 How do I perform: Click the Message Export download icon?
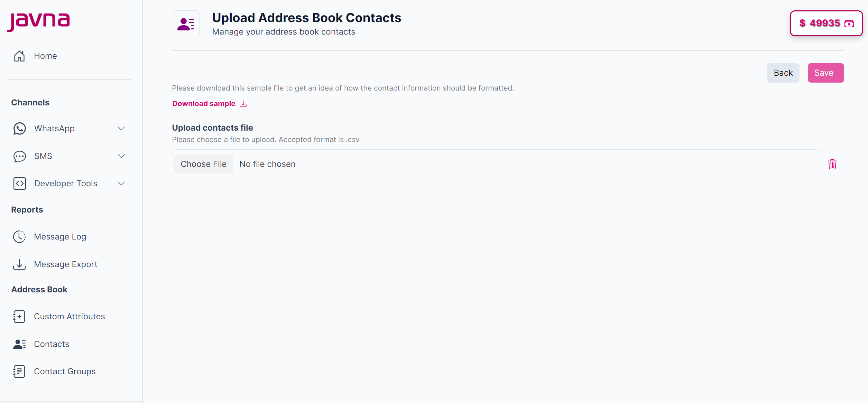coord(19,264)
